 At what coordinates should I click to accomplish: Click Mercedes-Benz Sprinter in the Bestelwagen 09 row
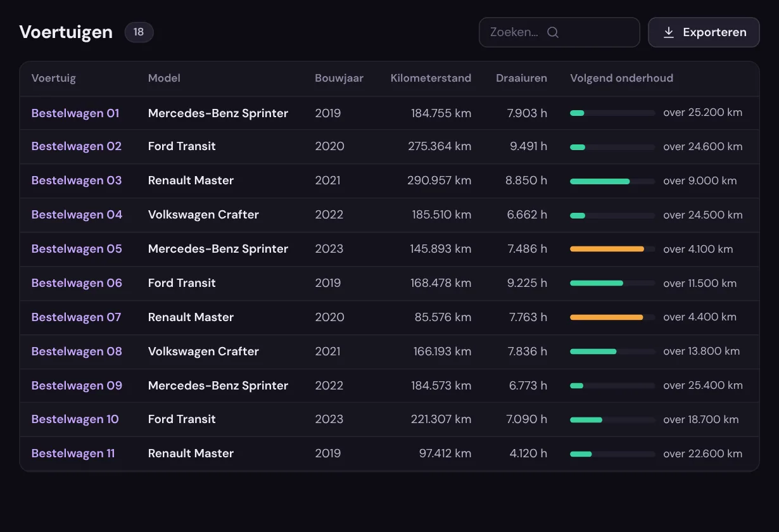point(218,386)
